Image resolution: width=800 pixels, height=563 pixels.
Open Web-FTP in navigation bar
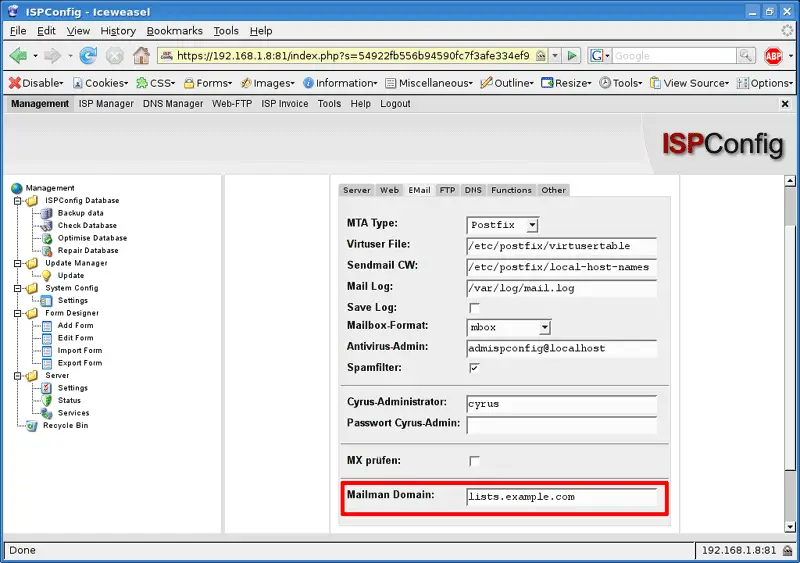click(232, 104)
